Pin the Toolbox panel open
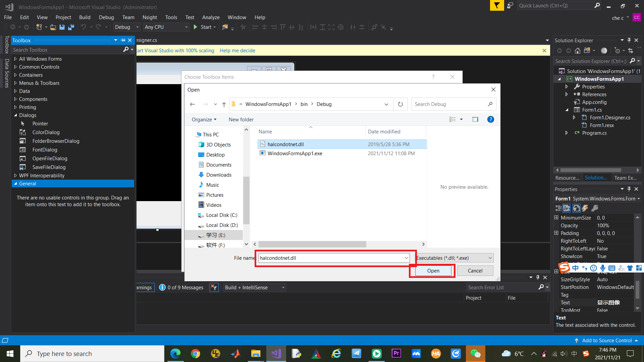This screenshot has height=362, width=644. 123,40
